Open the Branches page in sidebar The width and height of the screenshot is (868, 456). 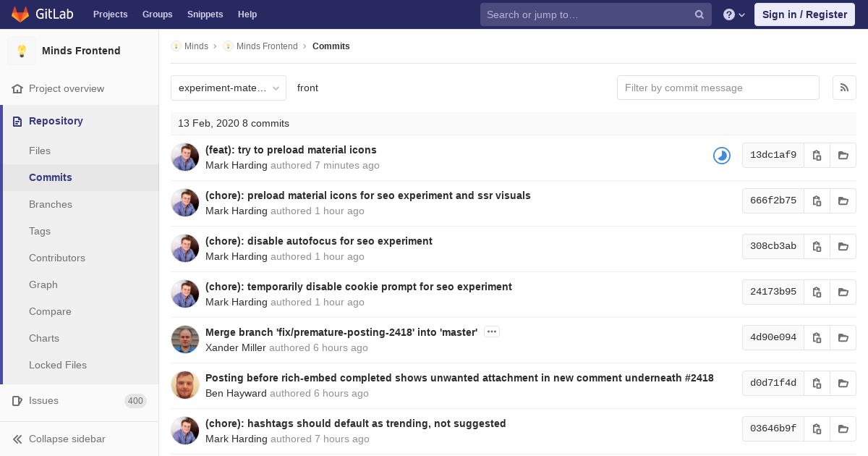[51, 204]
